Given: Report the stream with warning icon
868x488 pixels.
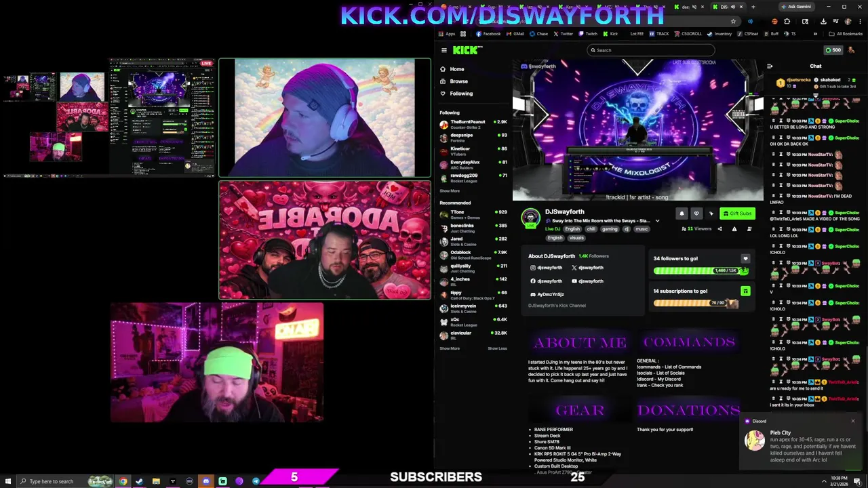Looking at the screenshot, I should [734, 229].
